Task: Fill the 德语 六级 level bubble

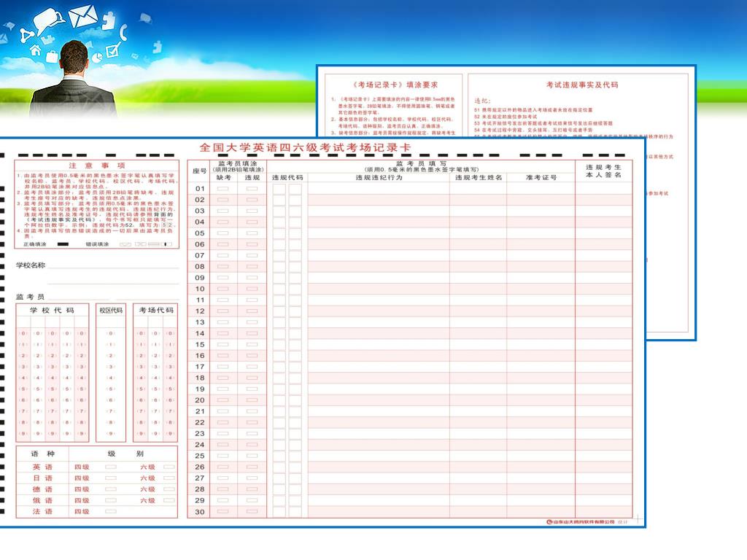Action: [169, 489]
